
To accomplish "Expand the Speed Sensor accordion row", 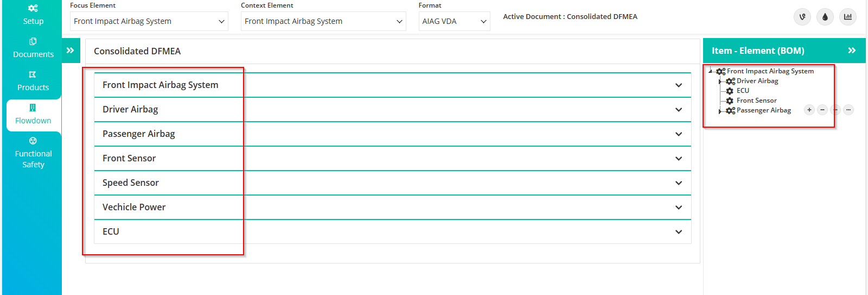I will coord(393,183).
